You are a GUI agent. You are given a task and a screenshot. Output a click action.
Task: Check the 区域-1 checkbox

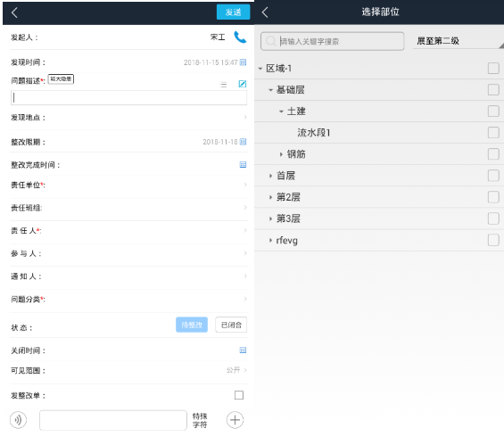tap(493, 68)
